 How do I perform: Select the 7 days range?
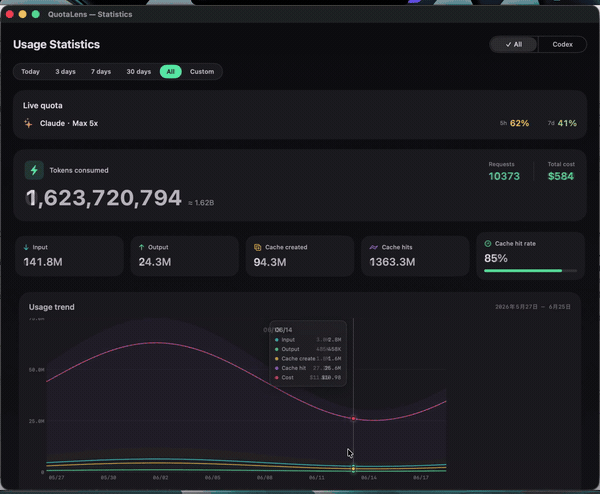(101, 72)
